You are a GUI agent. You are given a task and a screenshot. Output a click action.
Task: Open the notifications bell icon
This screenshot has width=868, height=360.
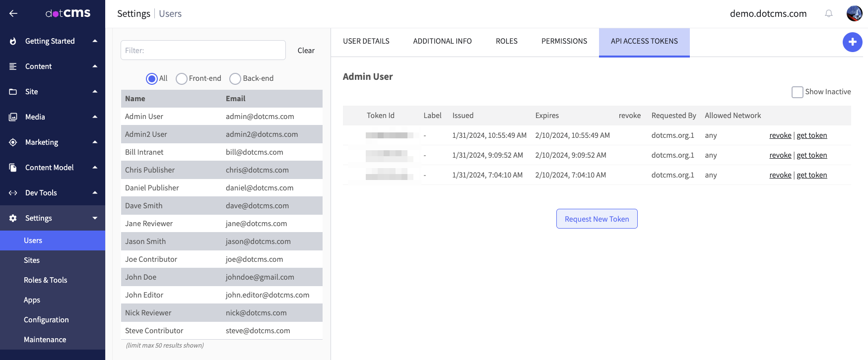pyautogui.click(x=828, y=13)
